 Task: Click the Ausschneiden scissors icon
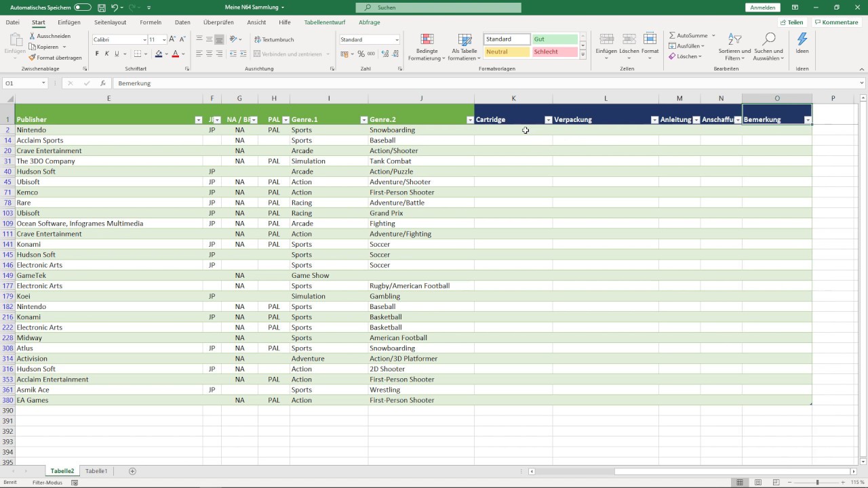point(33,36)
